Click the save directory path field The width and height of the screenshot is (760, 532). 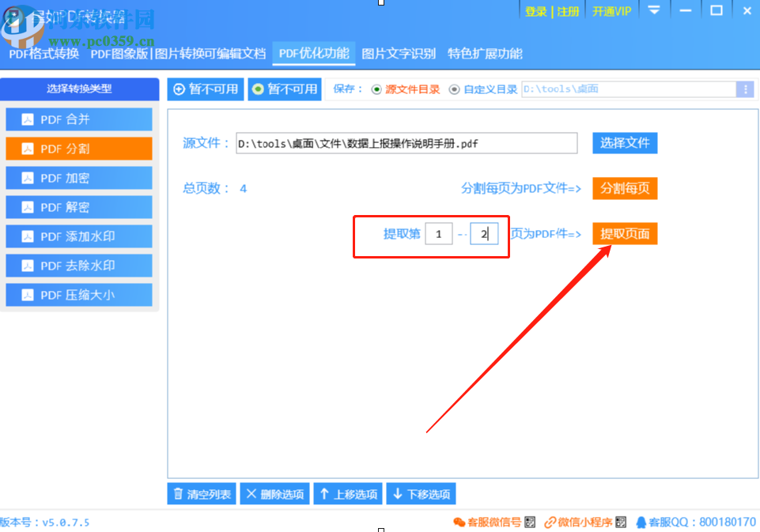[x=629, y=89]
